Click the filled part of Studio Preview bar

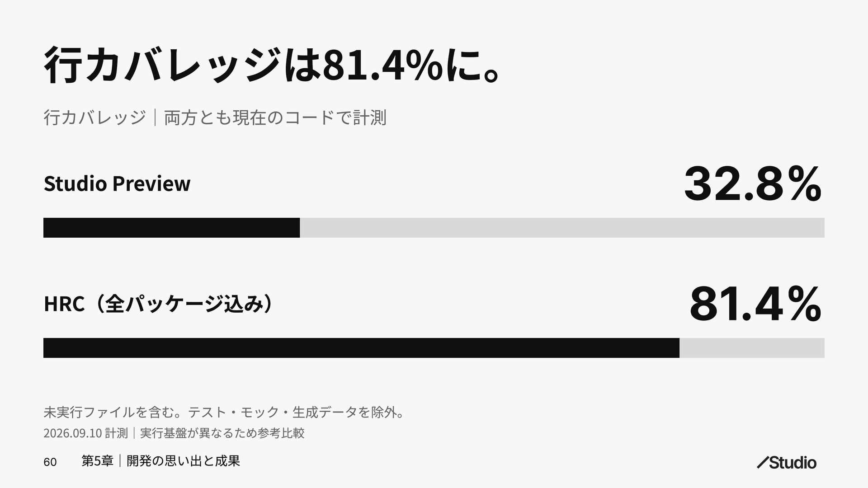[171, 228]
